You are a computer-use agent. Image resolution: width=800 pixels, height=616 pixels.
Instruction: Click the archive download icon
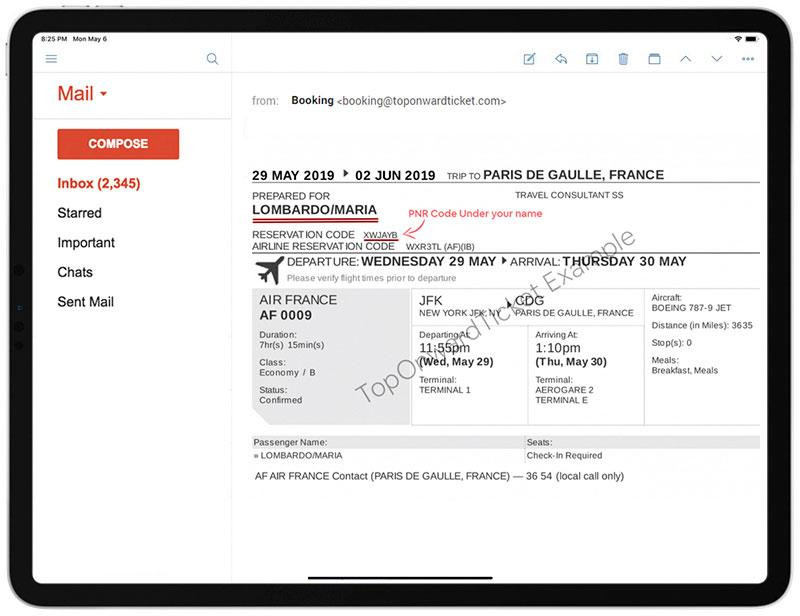(592, 59)
